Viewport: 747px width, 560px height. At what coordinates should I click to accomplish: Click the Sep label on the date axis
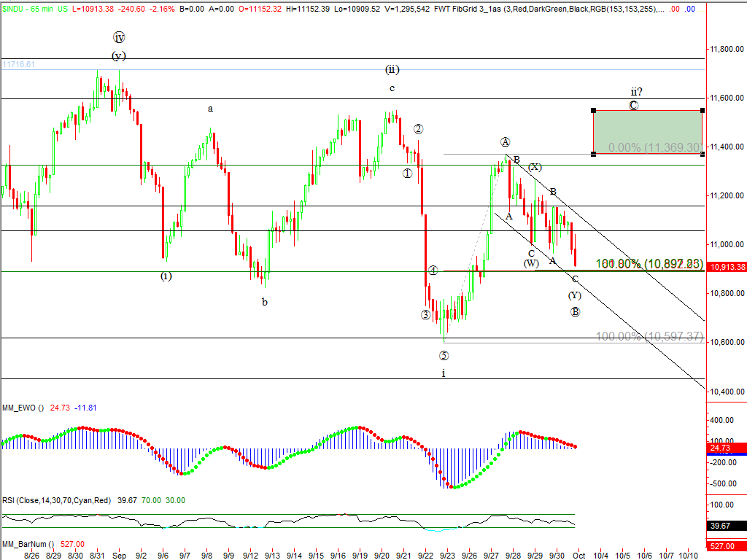coord(118,555)
